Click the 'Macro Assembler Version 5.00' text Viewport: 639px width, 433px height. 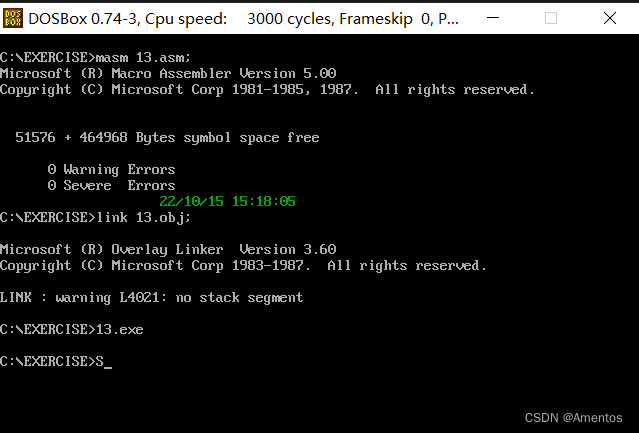[224, 73]
